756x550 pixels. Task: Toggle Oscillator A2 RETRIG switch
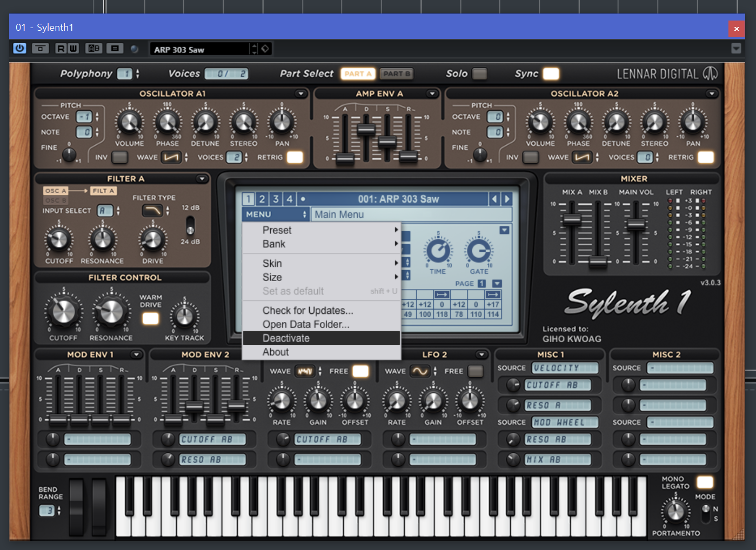(706, 157)
